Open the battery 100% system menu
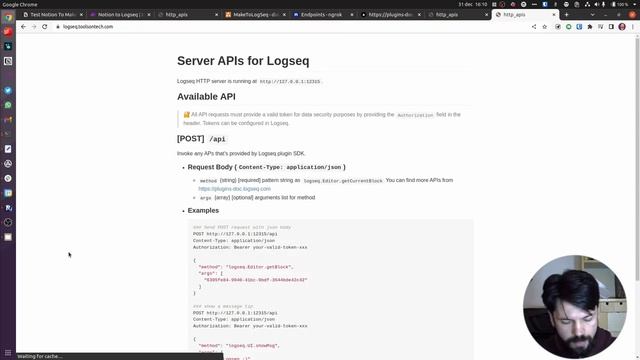The height and width of the screenshot is (360, 640). coord(620,4)
